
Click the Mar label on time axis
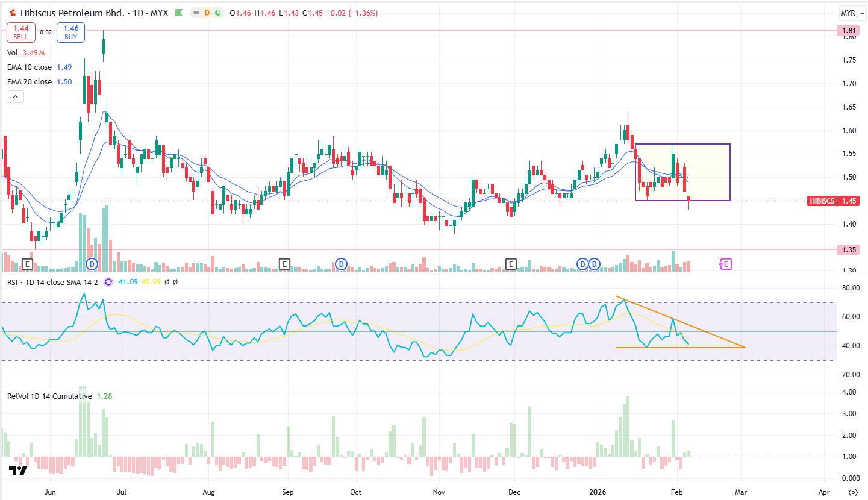[742, 492]
